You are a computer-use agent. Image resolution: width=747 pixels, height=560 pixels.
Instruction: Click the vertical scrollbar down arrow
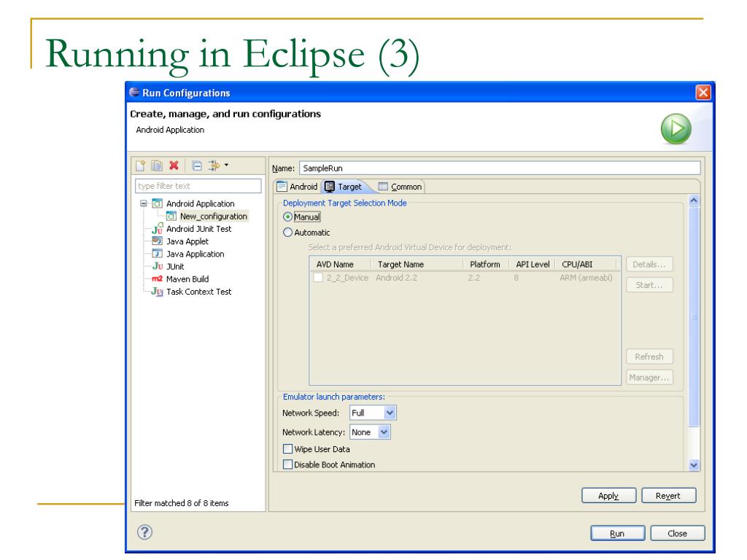point(694,464)
